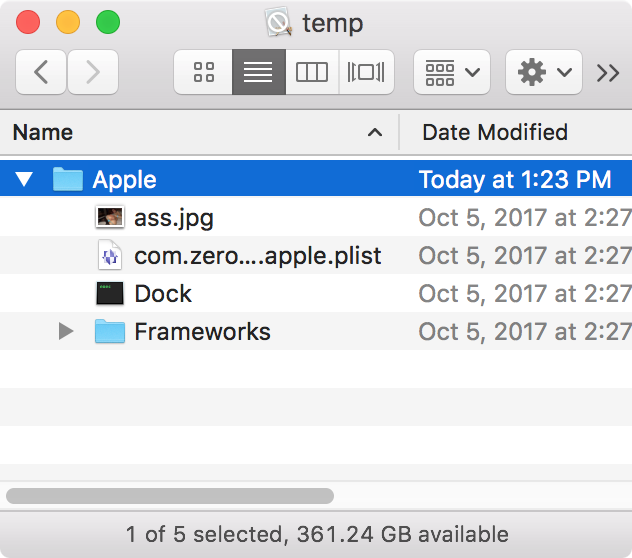Click the temp folder proxy icon

tap(279, 22)
